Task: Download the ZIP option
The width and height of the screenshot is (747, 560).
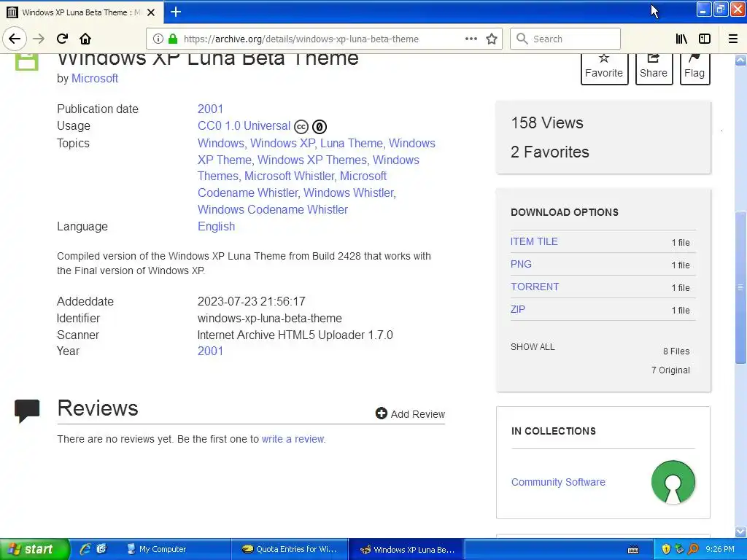Action: pos(517,309)
